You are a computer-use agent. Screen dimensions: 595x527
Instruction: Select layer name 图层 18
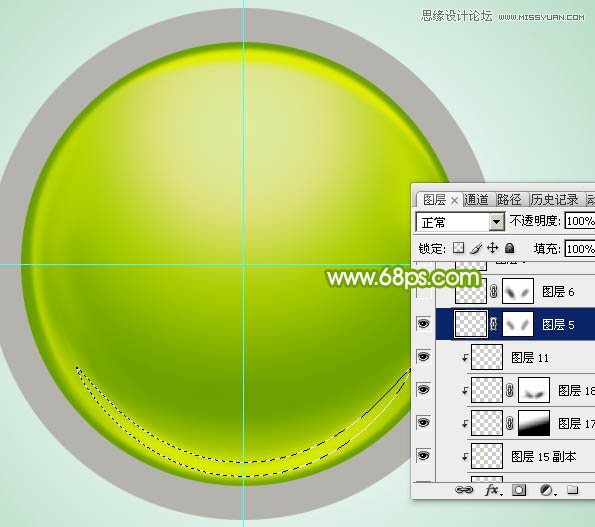pos(576,390)
